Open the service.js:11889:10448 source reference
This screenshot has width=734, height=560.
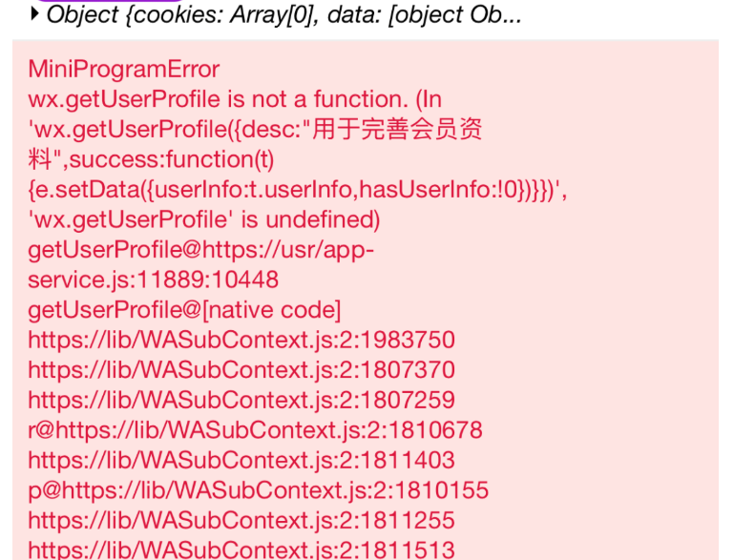[153, 280]
